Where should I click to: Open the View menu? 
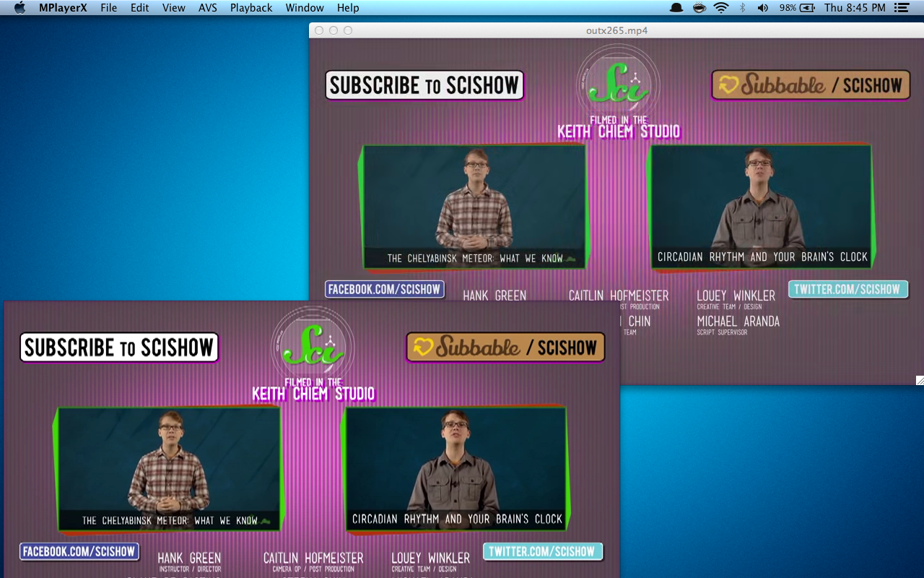pyautogui.click(x=174, y=8)
